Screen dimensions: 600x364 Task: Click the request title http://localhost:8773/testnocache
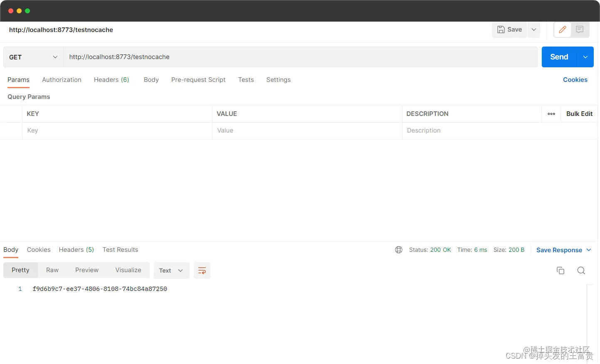coord(61,30)
